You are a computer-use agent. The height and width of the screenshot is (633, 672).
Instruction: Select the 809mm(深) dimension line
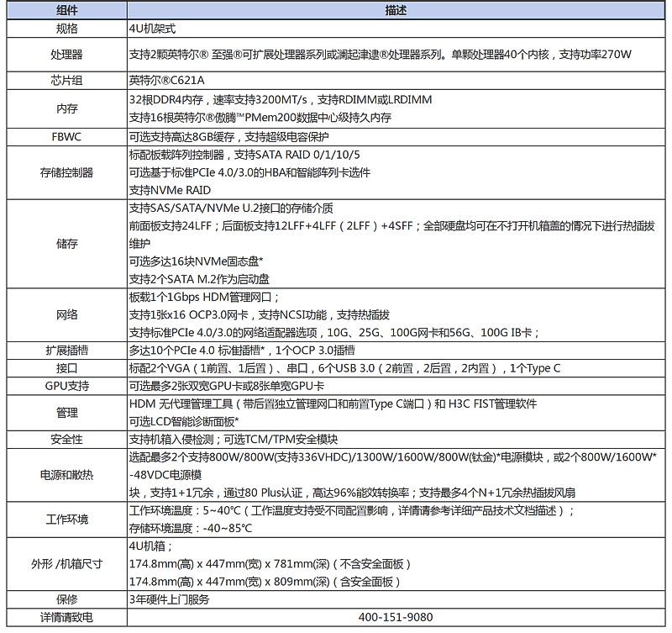[x=265, y=582]
